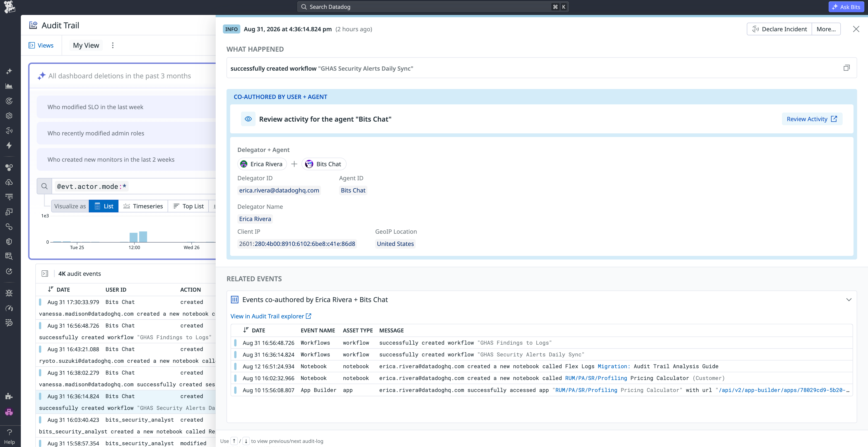Open related event Aug 10 15:56:08.807 App Builder
Image resolution: width=868 pixels, height=447 pixels.
click(542, 390)
